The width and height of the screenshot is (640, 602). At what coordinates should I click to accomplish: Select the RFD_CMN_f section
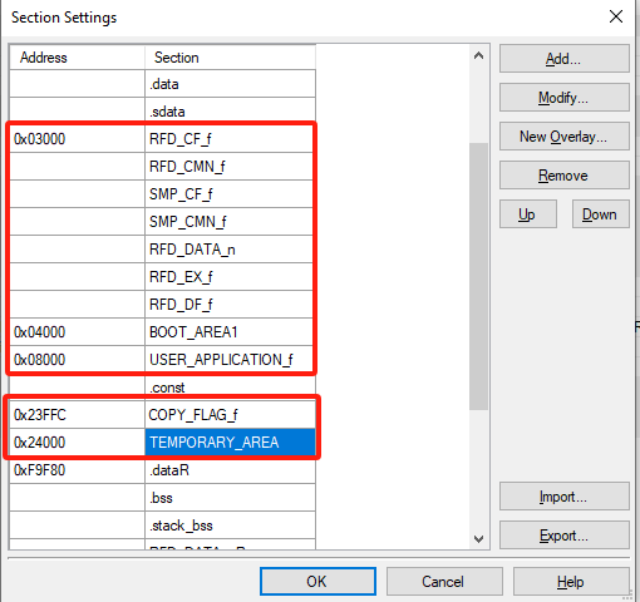point(230,167)
